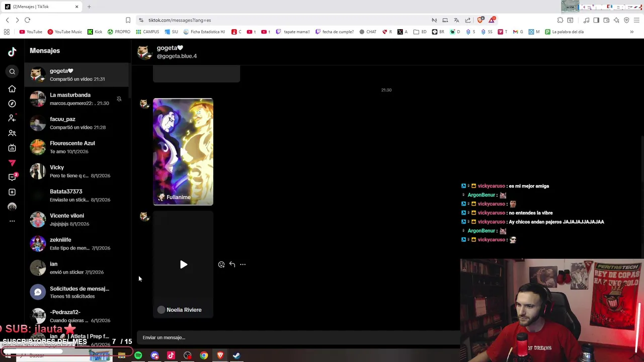Reply to the Noelia Riviere video message

click(232, 264)
